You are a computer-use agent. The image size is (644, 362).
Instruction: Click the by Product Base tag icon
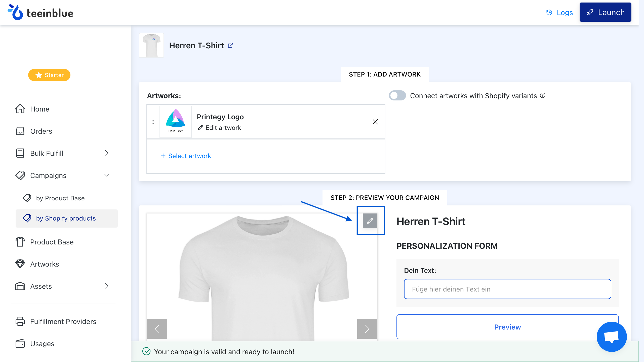27,198
